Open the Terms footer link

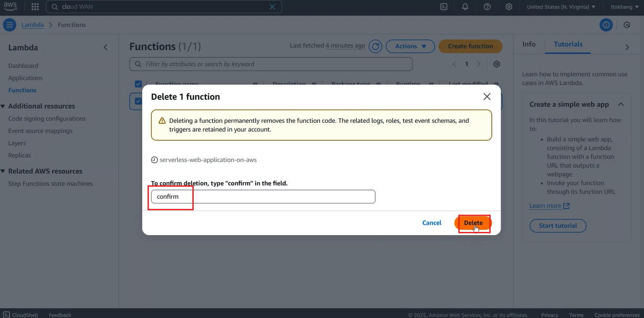(576, 315)
